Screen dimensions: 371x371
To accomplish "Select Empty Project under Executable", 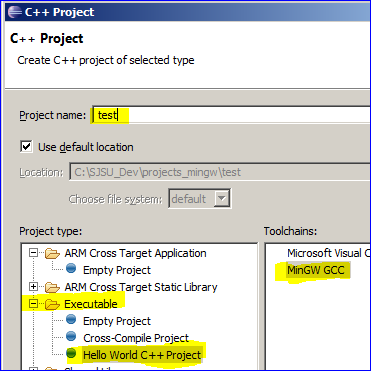I will pos(117,321).
